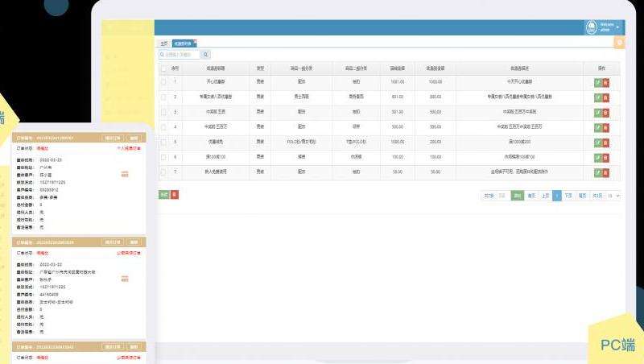
Task: Open the orange settings gear at right edge
Action: point(619,43)
